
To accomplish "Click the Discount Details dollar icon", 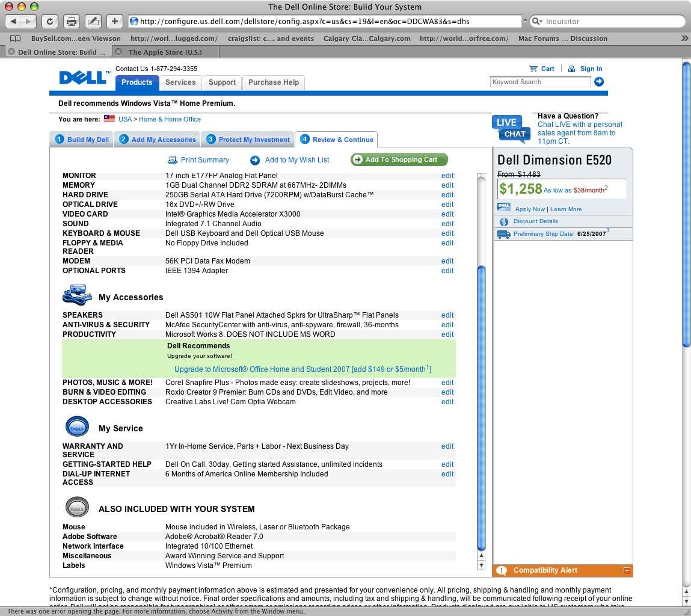I will click(x=504, y=221).
